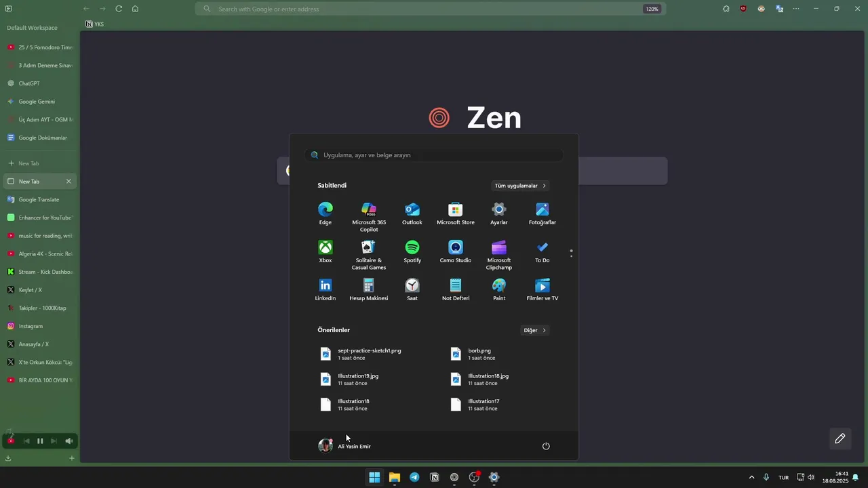
Task: Click the power button in Start menu
Action: 546,446
